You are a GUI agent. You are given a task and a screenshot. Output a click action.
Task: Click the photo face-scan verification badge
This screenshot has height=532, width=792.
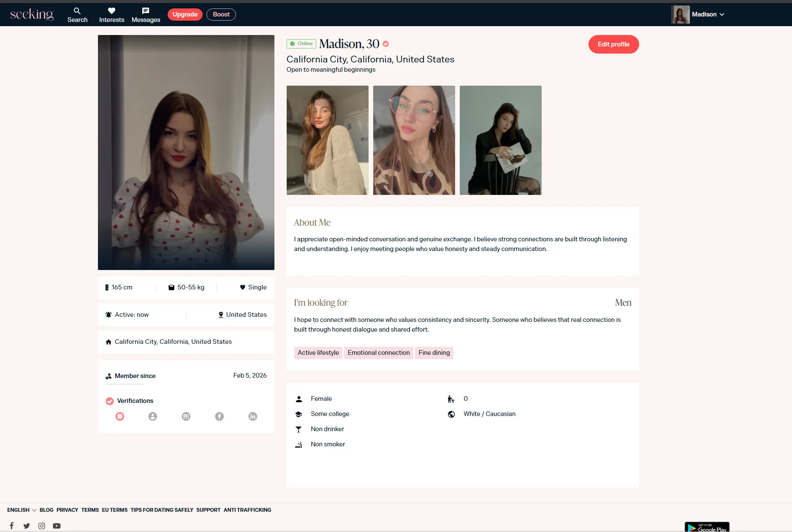point(120,416)
